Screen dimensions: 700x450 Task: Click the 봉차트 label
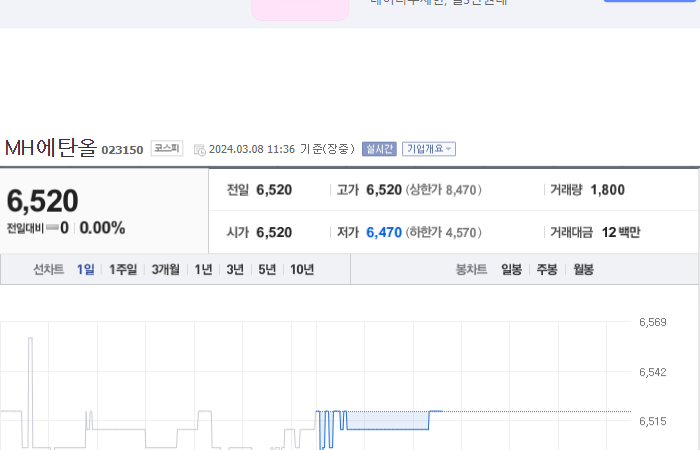[x=471, y=269]
